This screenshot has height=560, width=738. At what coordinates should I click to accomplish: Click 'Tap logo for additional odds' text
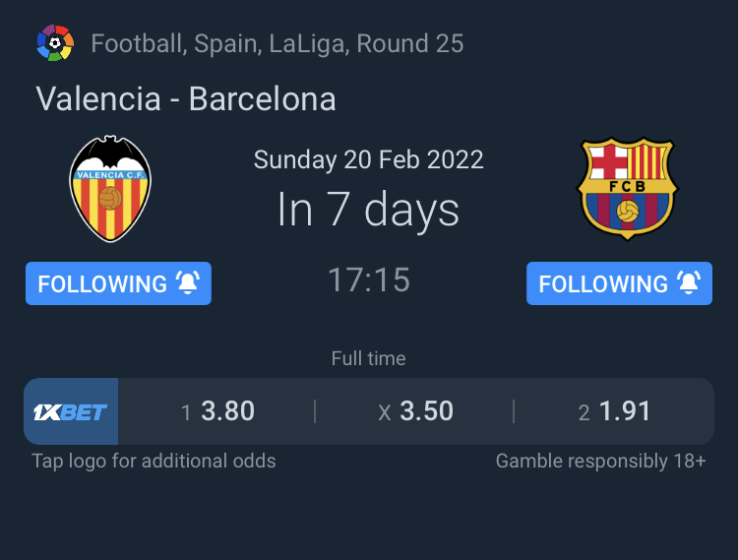pos(154,461)
